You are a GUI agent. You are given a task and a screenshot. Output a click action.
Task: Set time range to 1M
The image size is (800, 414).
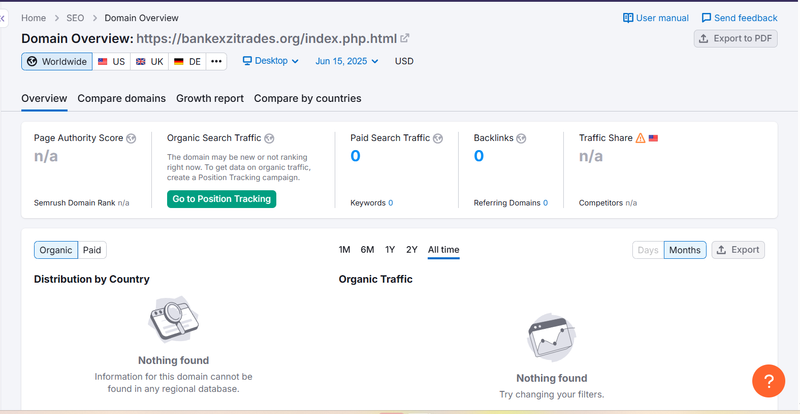(344, 250)
